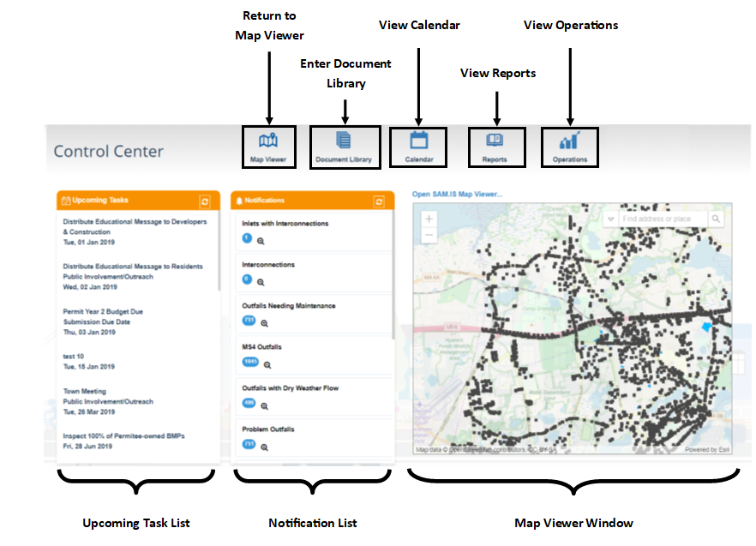Open the Operations dashboard

(x=569, y=147)
